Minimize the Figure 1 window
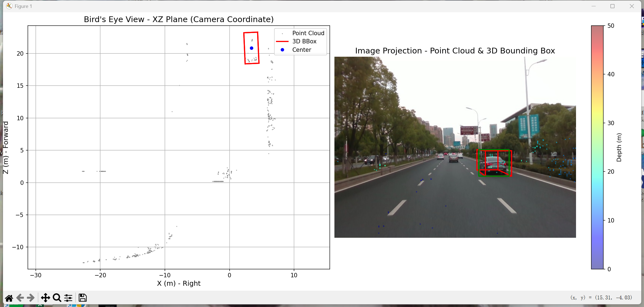The width and height of the screenshot is (644, 307). coord(593,6)
